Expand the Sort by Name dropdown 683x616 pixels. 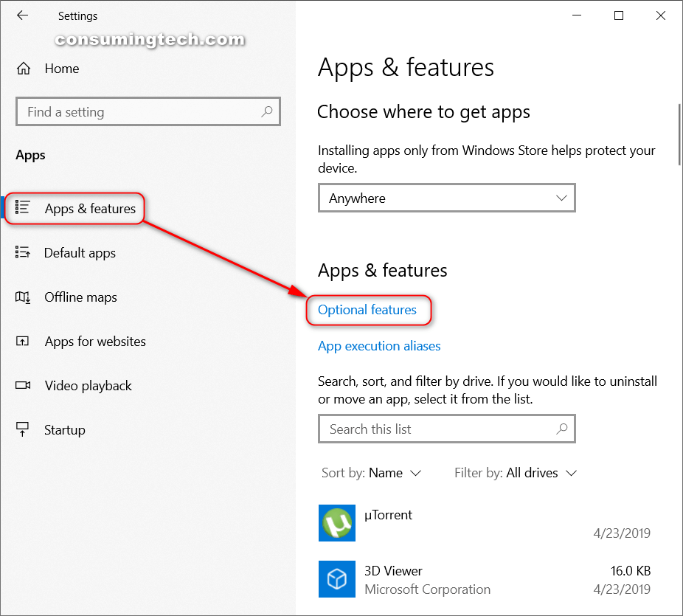(x=372, y=473)
